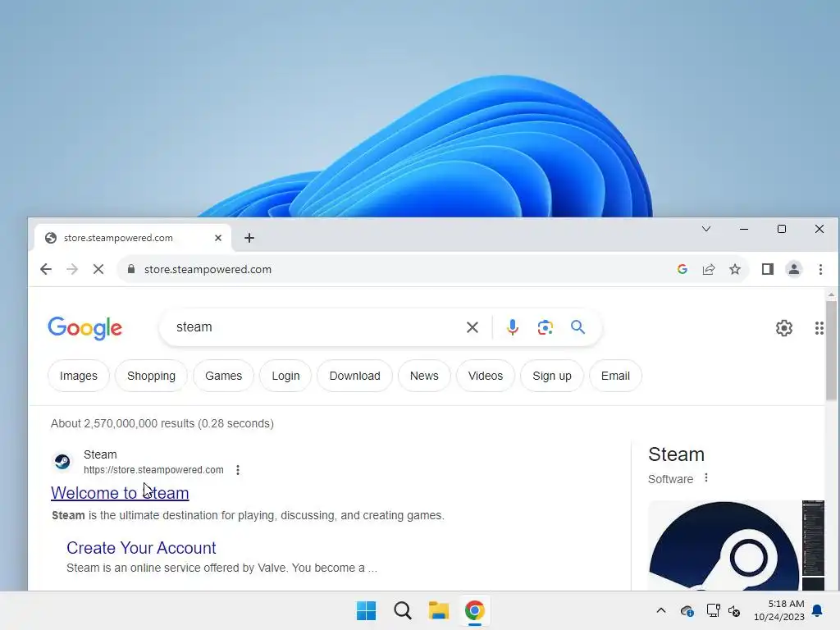Click the muted volume tray icon

[x=734, y=610]
